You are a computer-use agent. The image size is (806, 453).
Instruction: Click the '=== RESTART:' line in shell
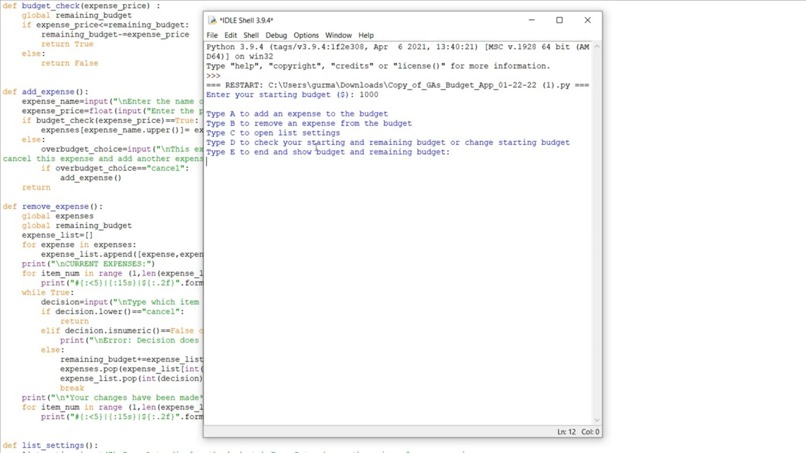[397, 85]
